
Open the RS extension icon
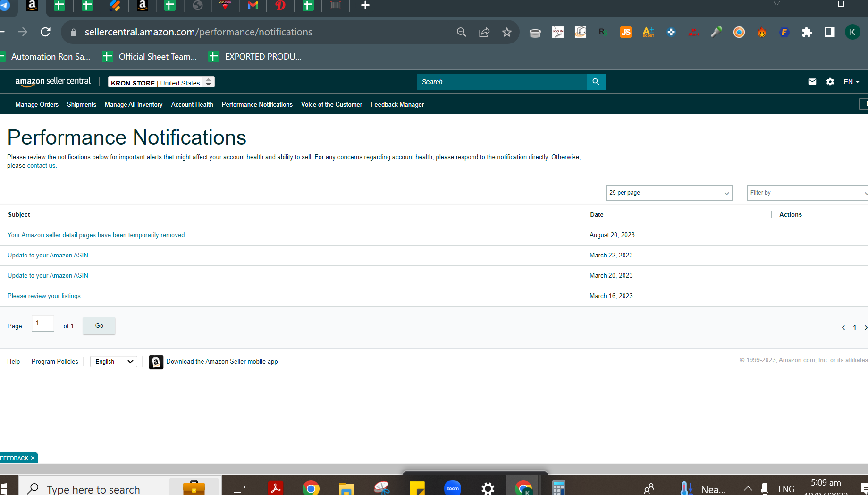coord(603,32)
